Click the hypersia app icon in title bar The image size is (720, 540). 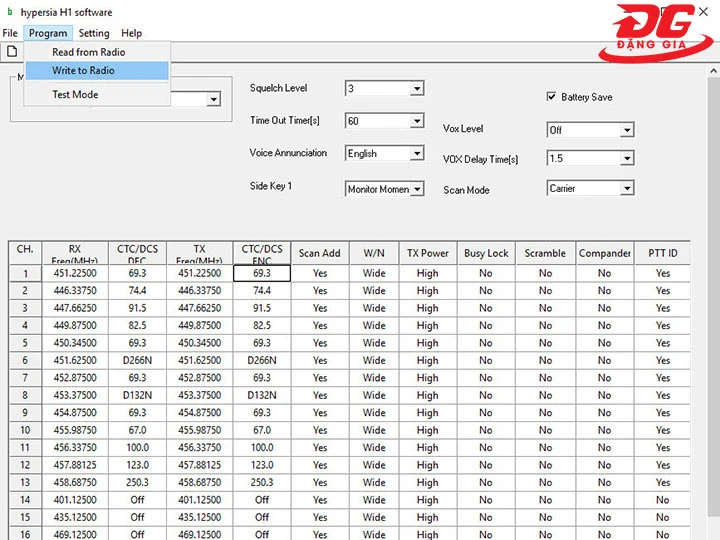point(10,13)
